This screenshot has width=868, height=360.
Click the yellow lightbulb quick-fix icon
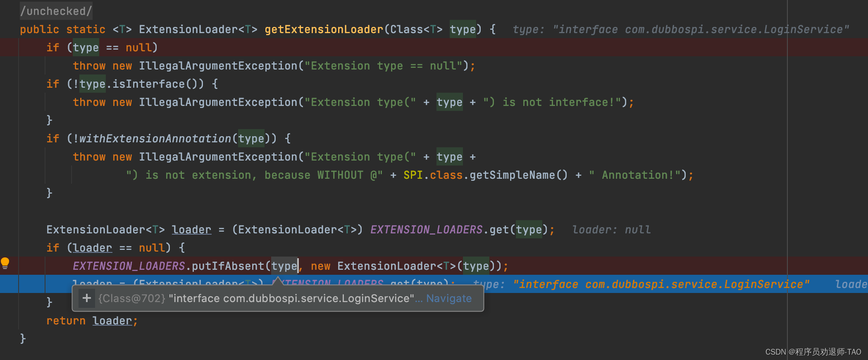[5, 263]
